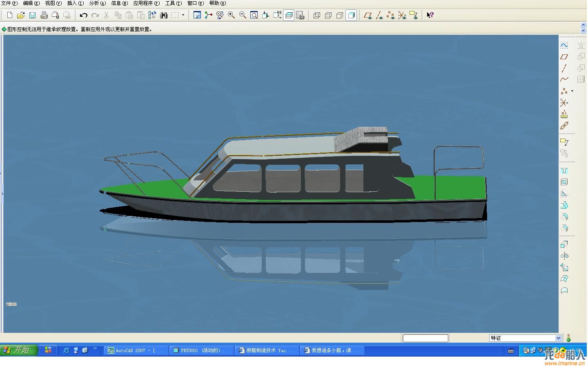This screenshot has height=368, width=588.
Task: Select the Datum Plane tool
Action: [564, 56]
